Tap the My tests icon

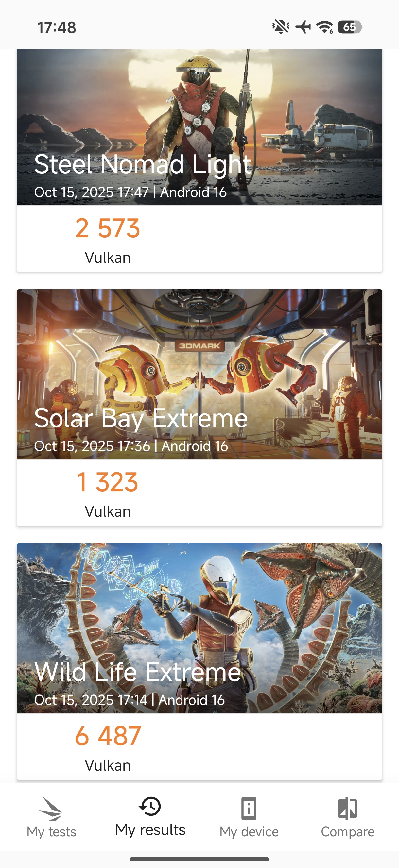point(51,809)
